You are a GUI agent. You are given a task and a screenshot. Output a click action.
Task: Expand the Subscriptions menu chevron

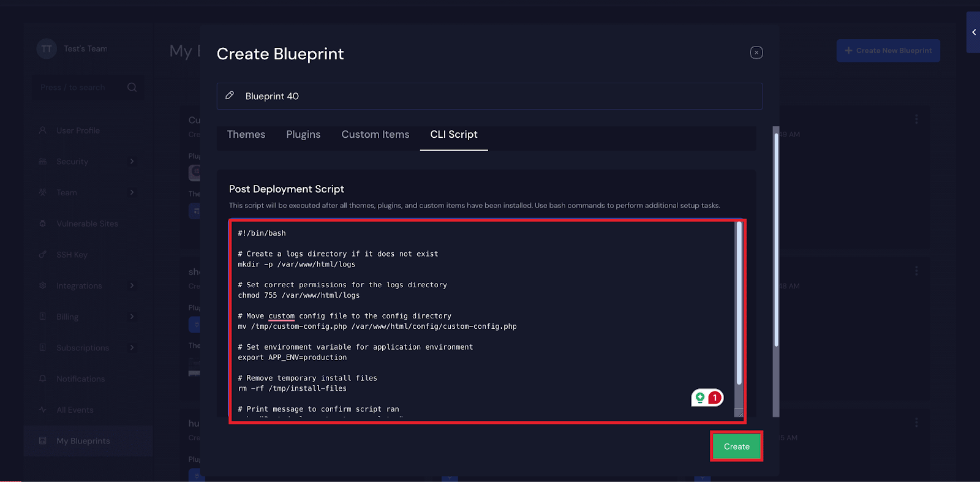coord(132,347)
